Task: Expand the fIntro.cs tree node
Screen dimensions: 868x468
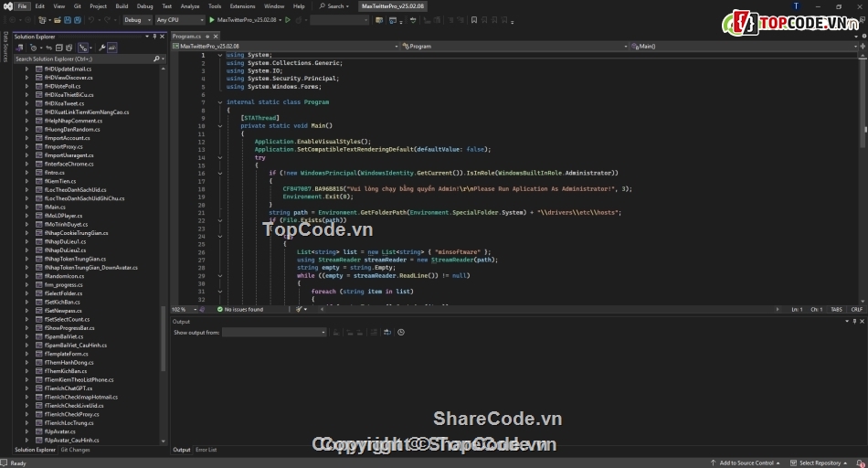Action: [26, 173]
